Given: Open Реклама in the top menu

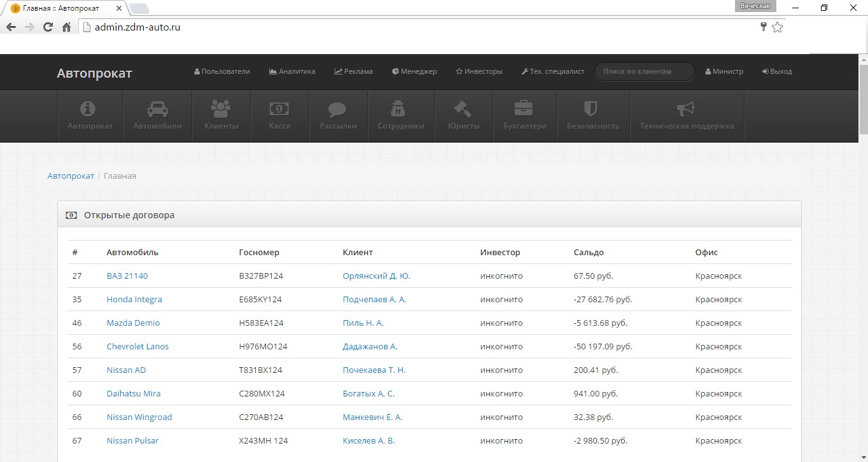Looking at the screenshot, I should coord(354,71).
